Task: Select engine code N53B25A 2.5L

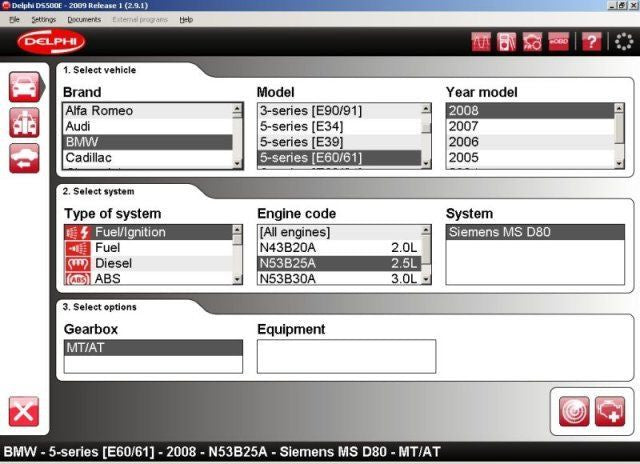Action: point(340,263)
